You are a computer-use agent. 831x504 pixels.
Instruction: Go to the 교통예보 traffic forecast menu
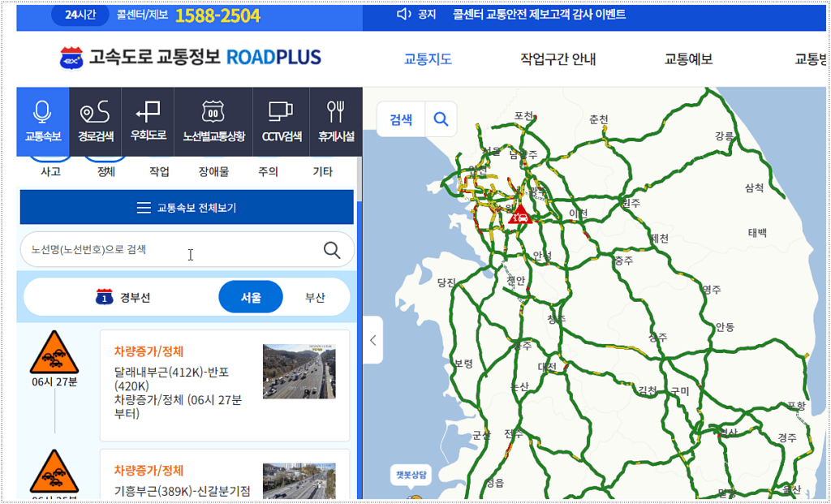688,58
